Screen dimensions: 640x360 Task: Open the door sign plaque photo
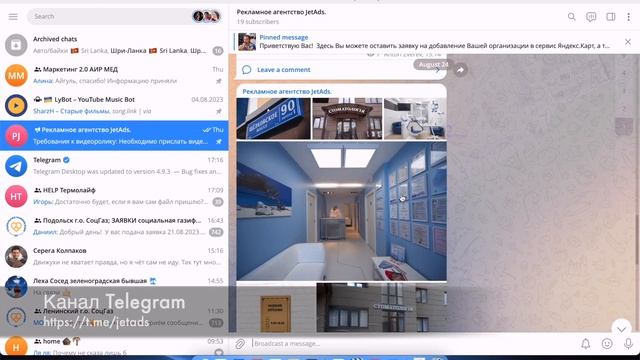coord(276,307)
